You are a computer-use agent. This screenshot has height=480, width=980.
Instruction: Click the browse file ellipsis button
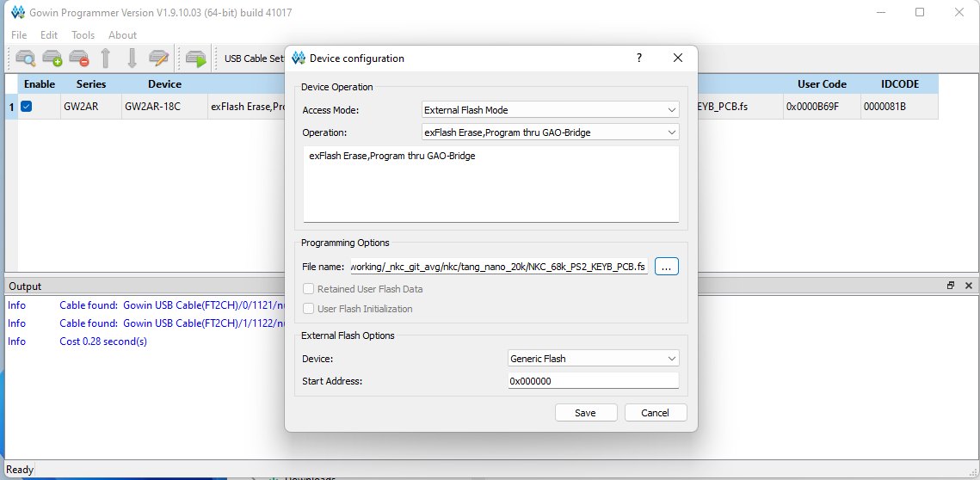click(666, 267)
